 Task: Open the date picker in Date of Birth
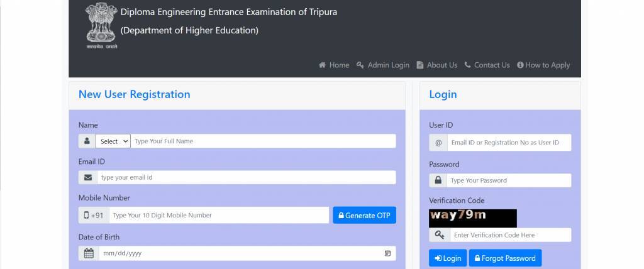[x=387, y=253]
